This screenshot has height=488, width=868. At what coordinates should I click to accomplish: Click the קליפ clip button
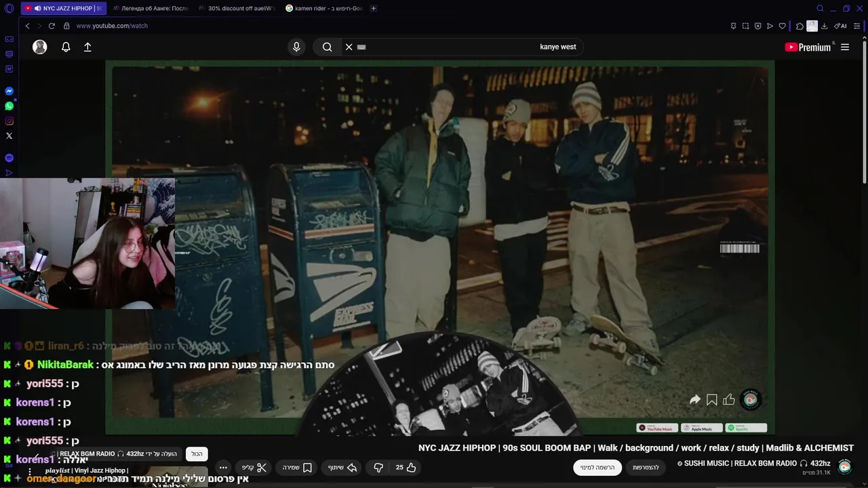254,467
